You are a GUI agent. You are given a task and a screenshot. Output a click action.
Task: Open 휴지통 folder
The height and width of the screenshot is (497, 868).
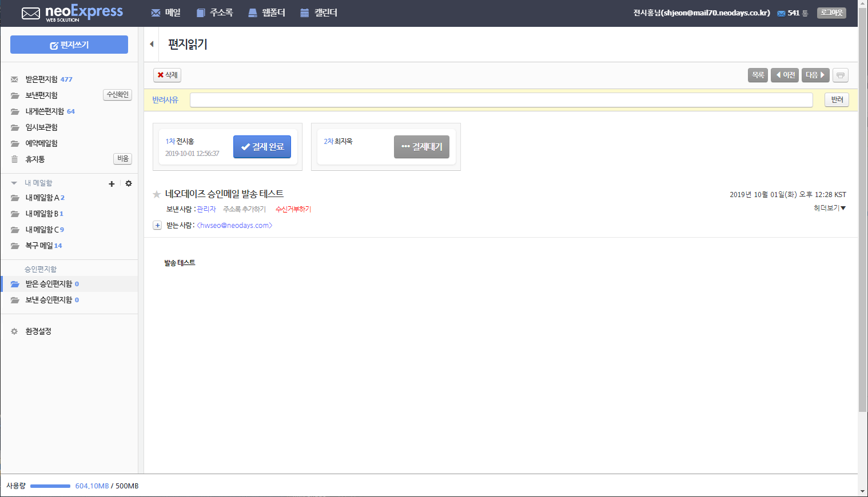coord(35,159)
